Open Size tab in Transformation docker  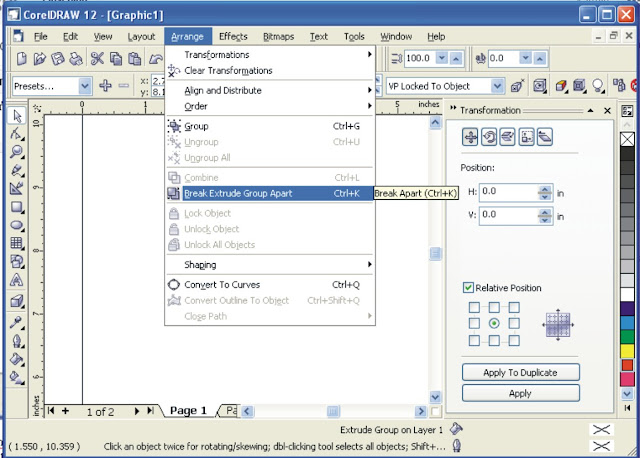coord(526,137)
